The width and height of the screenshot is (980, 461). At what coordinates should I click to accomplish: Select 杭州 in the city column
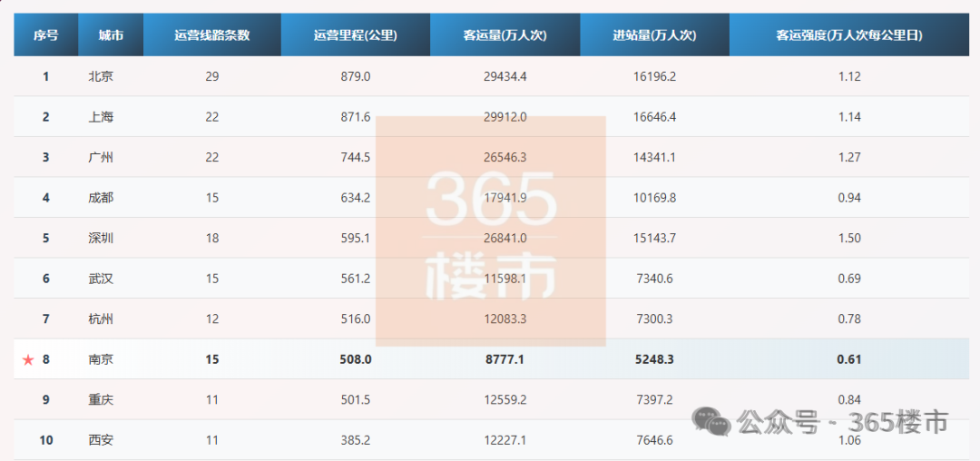(x=101, y=319)
